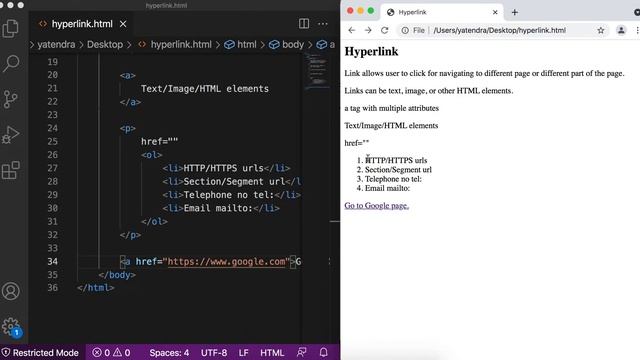The width and height of the screenshot is (640, 360).
Task: Bookmark this page with star icon
Action: (601, 30)
